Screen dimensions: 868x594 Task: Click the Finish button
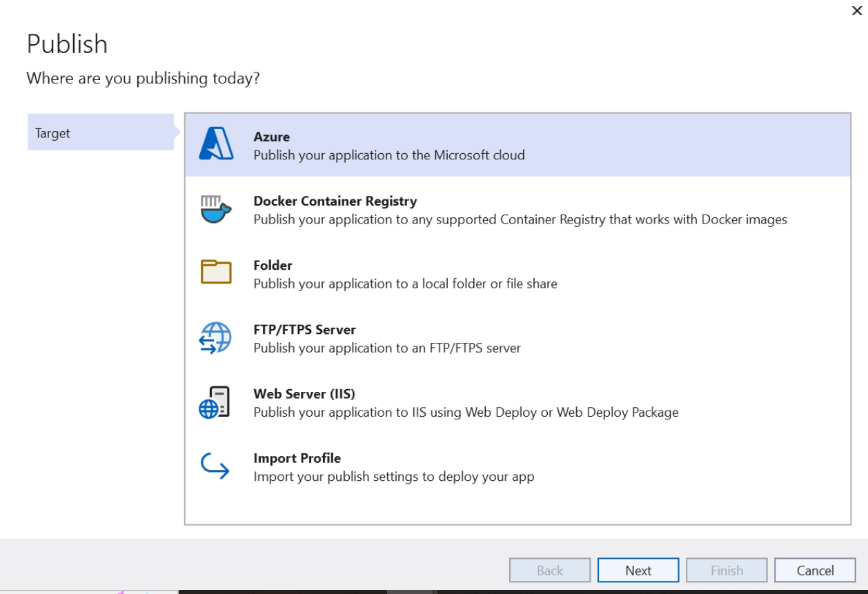coord(727,571)
